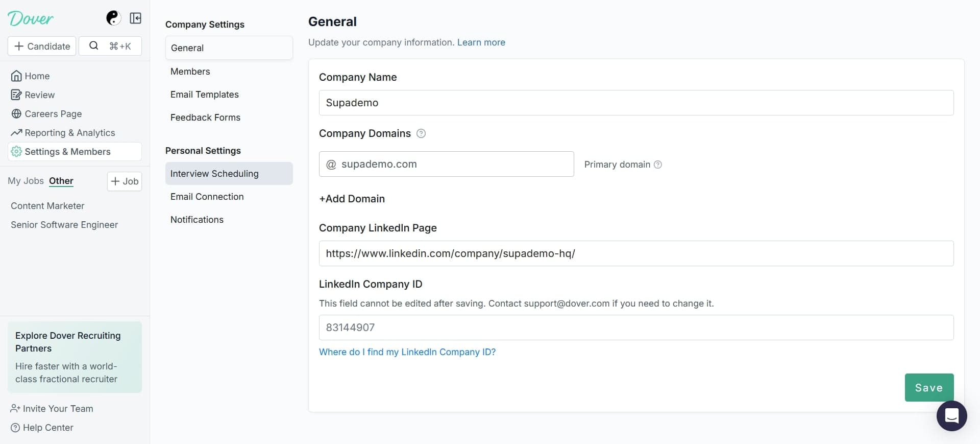The width and height of the screenshot is (980, 444).
Task: Open Reporting & Analytics
Action: [75, 133]
